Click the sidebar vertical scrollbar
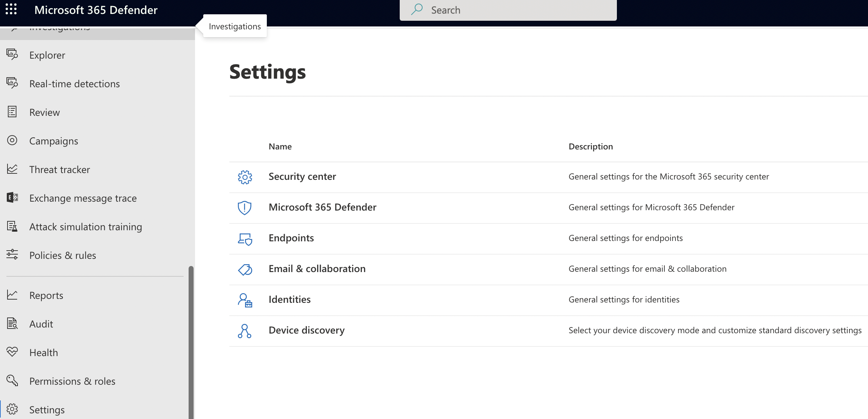This screenshot has width=868, height=419. [191, 340]
